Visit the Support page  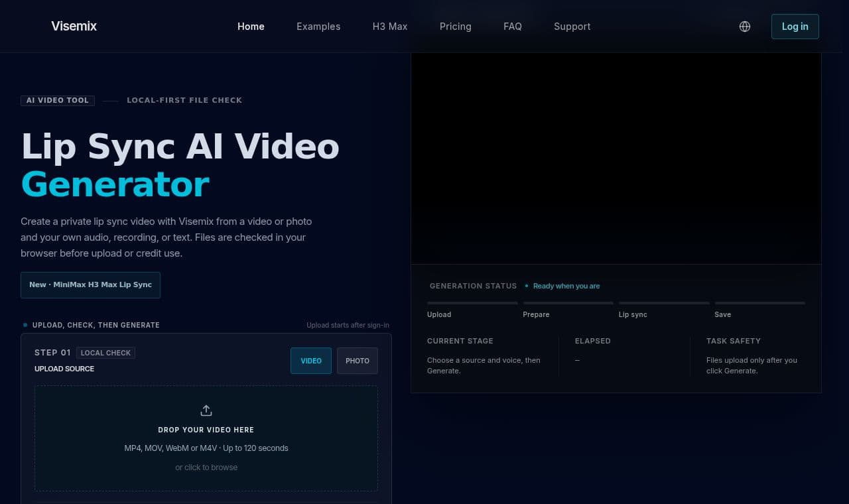(572, 27)
